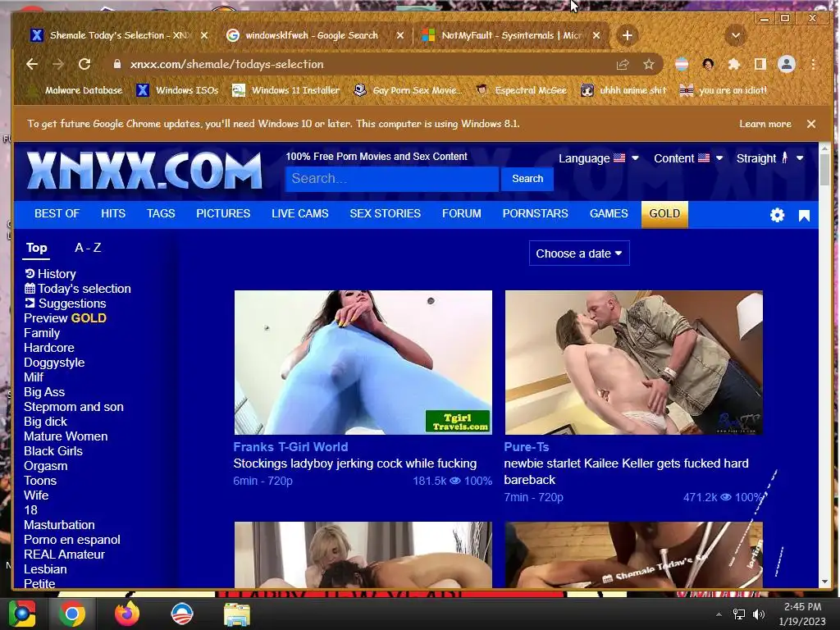This screenshot has height=630, width=840.
Task: Open the you are an idiot bookmark
Action: (724, 90)
